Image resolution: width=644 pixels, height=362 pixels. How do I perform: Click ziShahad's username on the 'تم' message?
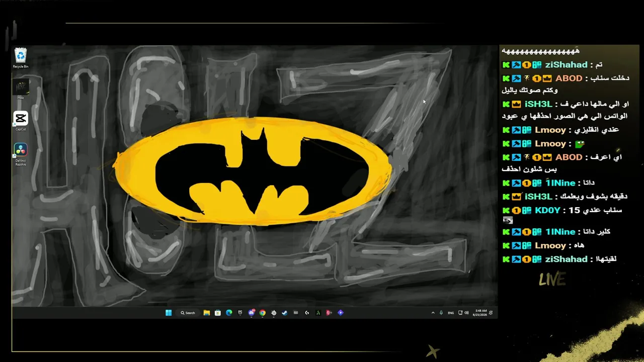click(x=566, y=65)
